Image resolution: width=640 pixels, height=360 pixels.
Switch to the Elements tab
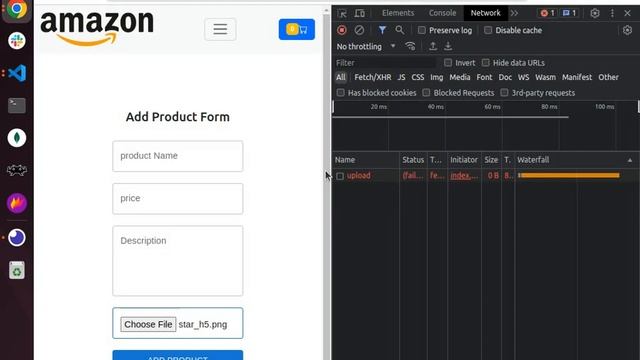coord(398,13)
